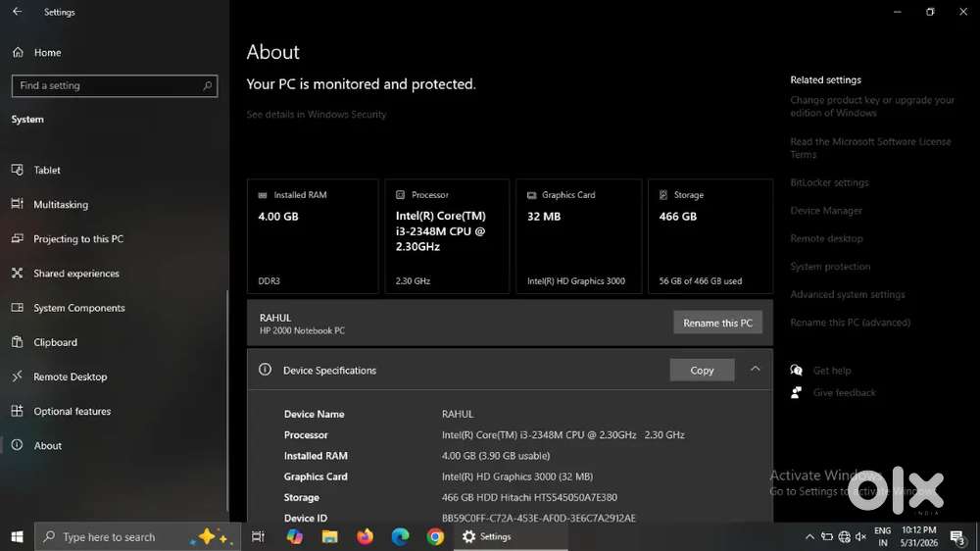Open BitLocker settings link
980x551 pixels.
(x=829, y=182)
